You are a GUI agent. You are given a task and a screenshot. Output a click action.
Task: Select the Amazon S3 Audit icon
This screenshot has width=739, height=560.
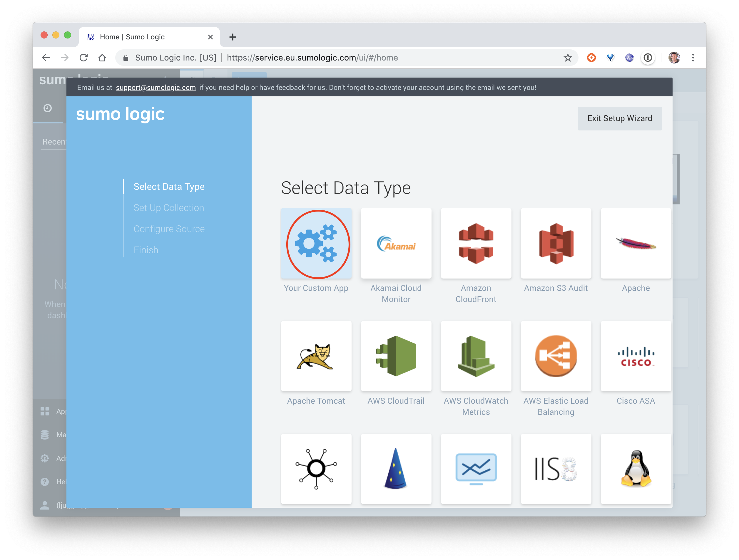tap(556, 244)
